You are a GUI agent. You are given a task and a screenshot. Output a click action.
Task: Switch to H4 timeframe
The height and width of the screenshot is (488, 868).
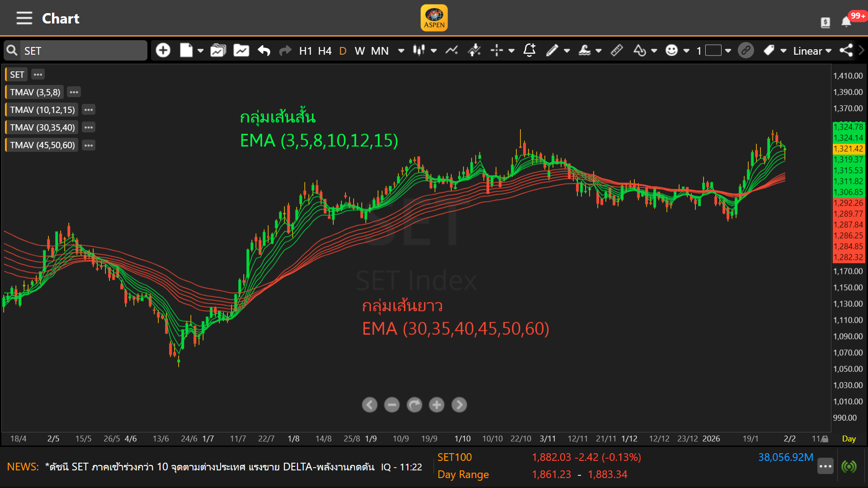pyautogui.click(x=325, y=51)
